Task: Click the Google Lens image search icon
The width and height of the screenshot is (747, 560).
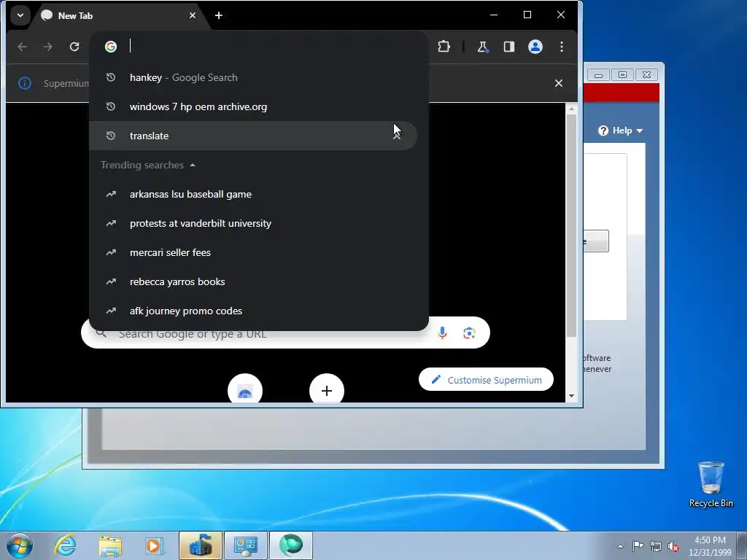Action: coord(469,333)
